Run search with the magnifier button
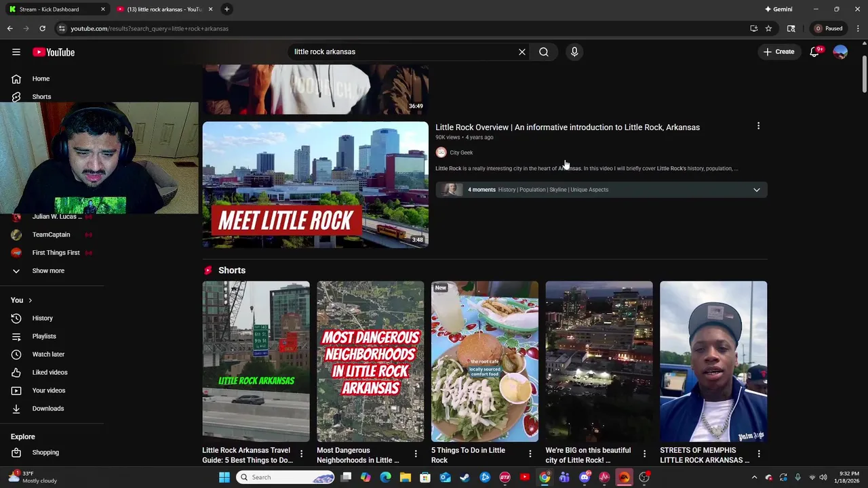The width and height of the screenshot is (868, 488). click(x=544, y=52)
